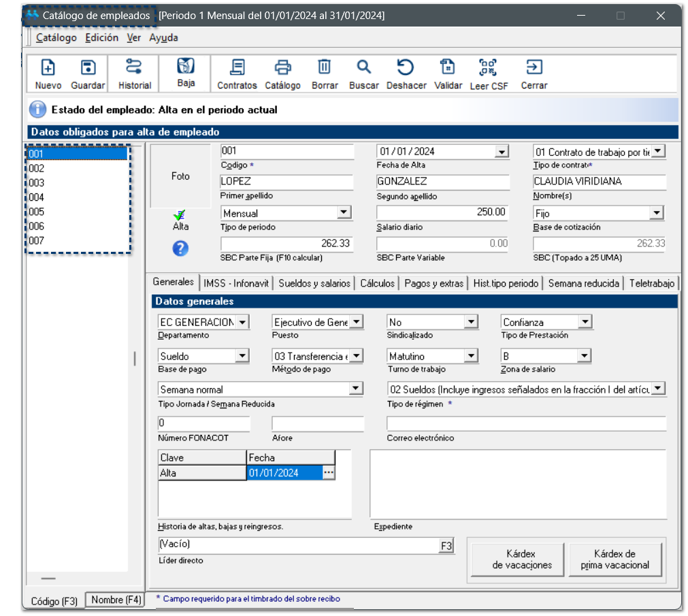Open Contratos from the toolbar

click(237, 67)
